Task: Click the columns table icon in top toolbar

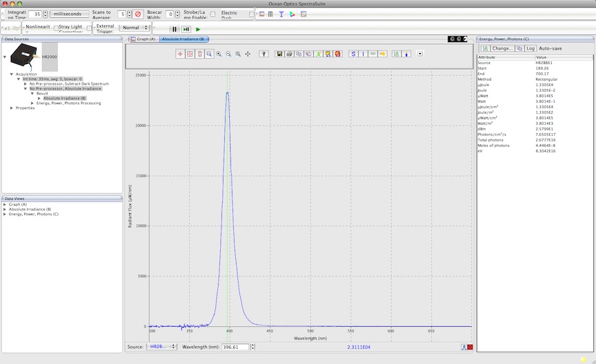Action: tap(270, 14)
